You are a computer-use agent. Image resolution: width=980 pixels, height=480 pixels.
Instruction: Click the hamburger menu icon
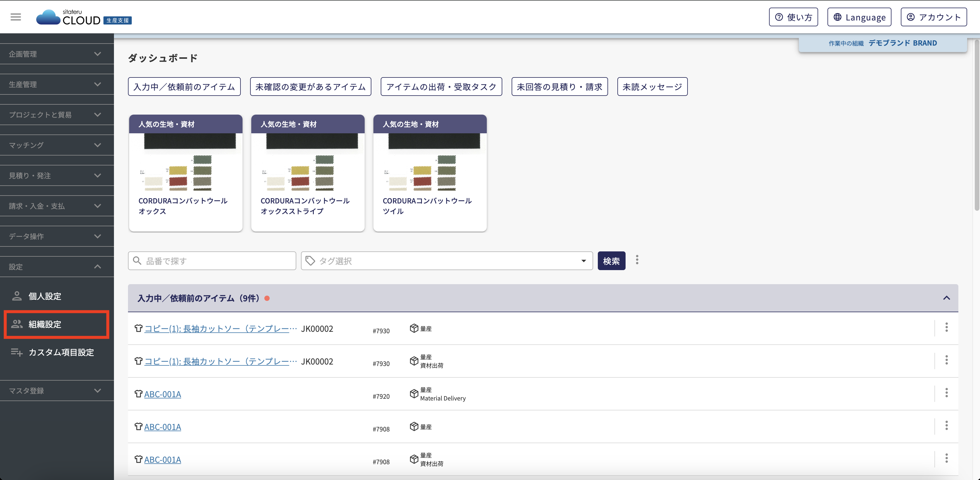click(15, 17)
